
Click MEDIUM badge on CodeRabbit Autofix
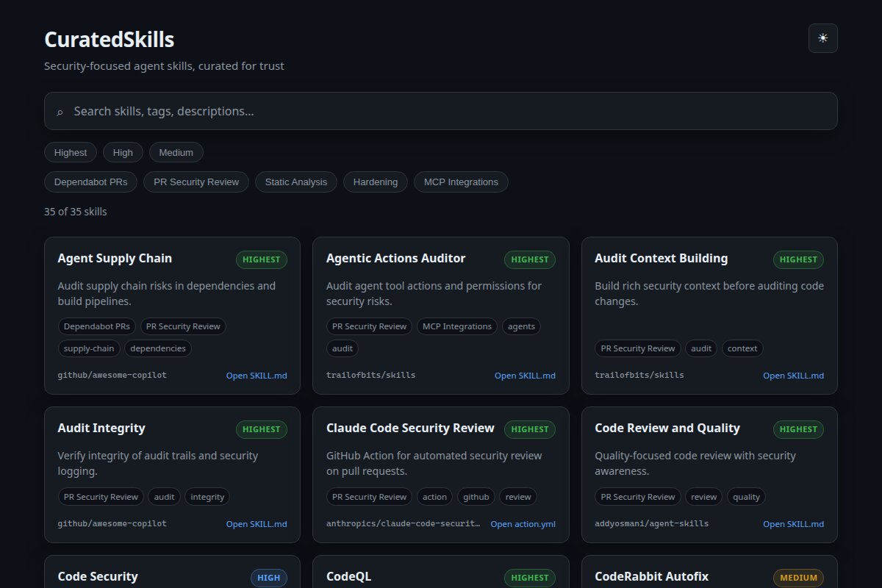(798, 578)
